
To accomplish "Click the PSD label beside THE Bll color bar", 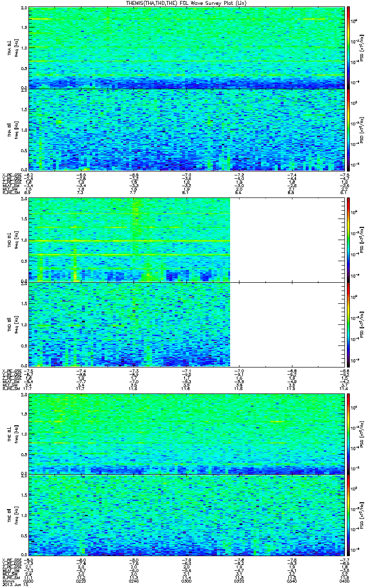I will 362,514.
